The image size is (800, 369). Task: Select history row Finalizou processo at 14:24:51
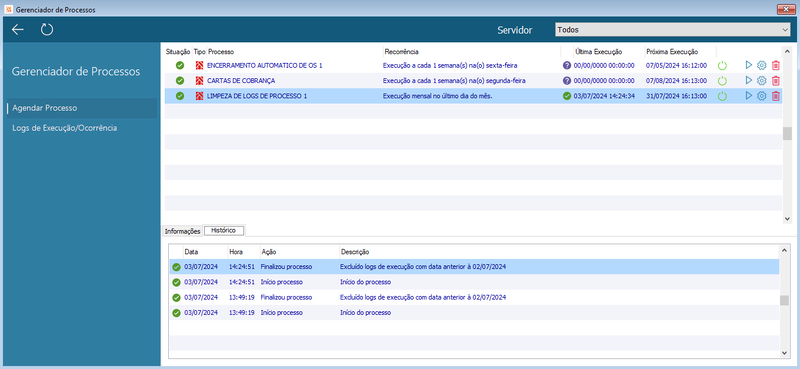pyautogui.click(x=474, y=266)
